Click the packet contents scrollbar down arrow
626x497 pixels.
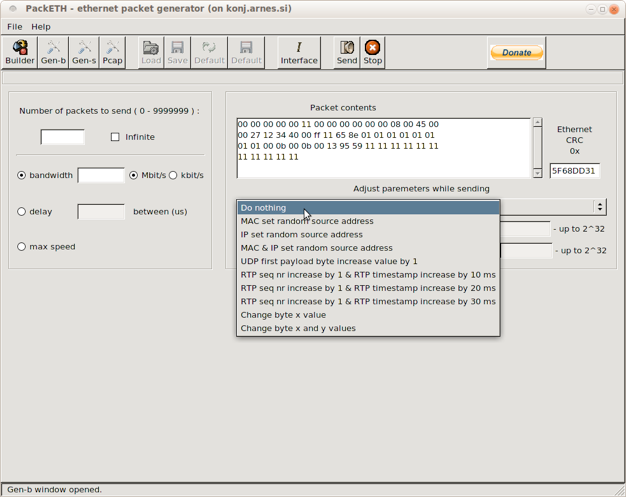pyautogui.click(x=537, y=173)
